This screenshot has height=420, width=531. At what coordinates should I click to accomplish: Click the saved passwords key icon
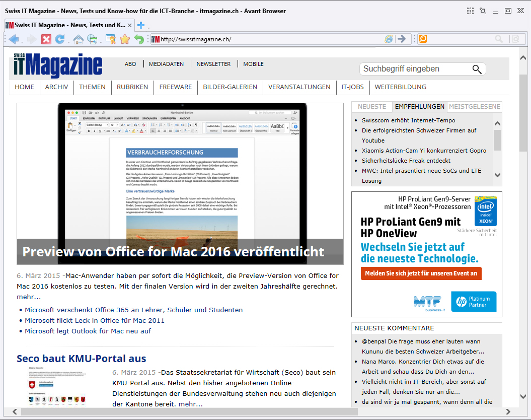111,39
